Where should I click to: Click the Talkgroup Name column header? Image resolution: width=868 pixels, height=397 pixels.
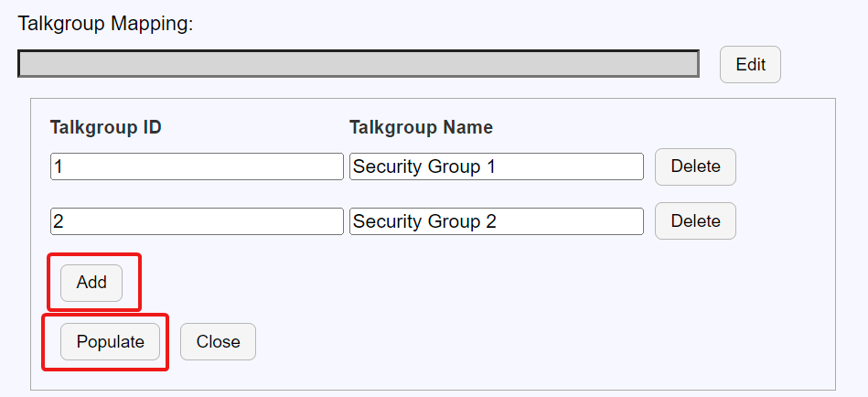pyautogui.click(x=421, y=127)
